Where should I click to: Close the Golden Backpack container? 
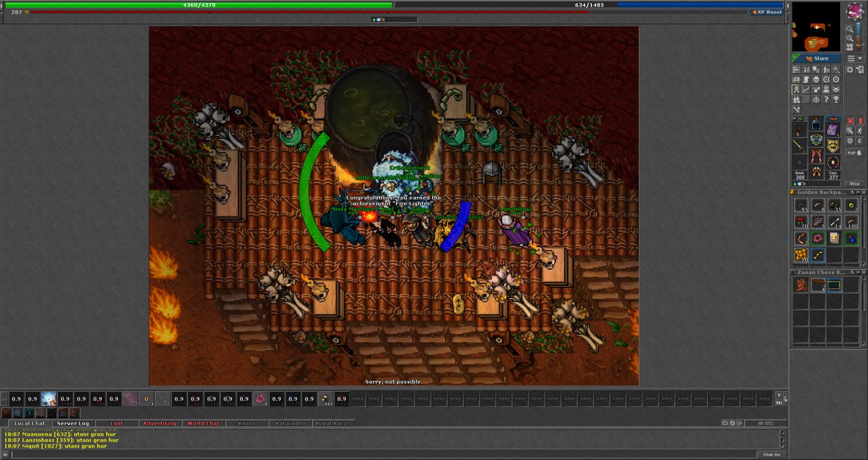[x=864, y=192]
